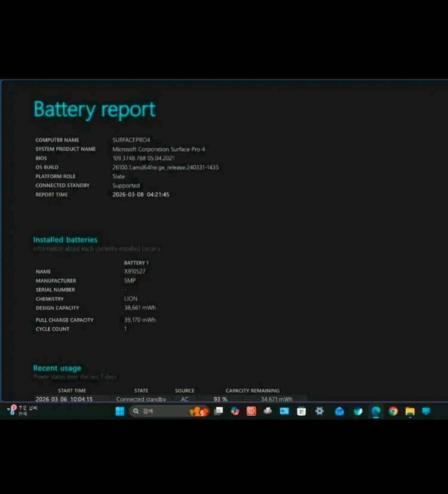The height and width of the screenshot is (494, 448).
Task: Click the COMPUTER NAME label
Action: 57,140
